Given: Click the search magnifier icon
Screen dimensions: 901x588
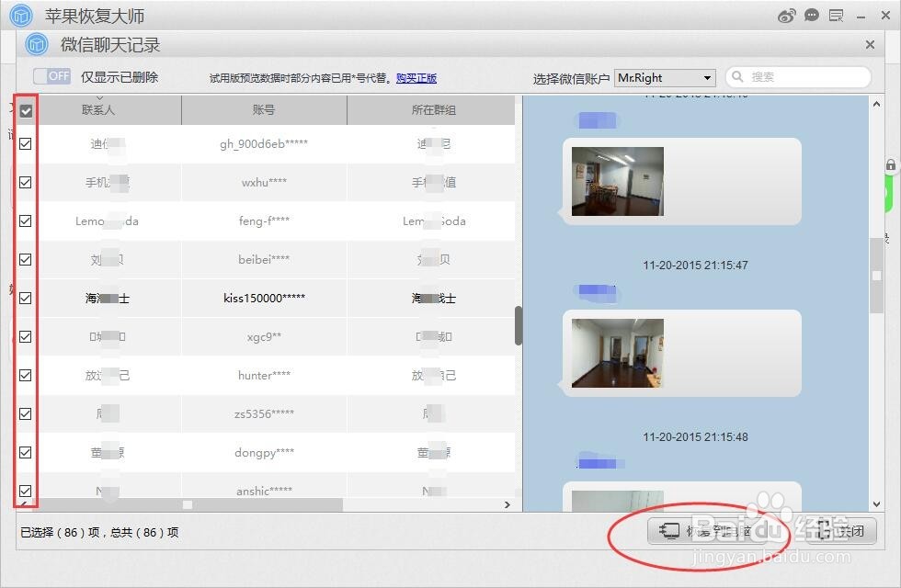Looking at the screenshot, I should 737,76.
